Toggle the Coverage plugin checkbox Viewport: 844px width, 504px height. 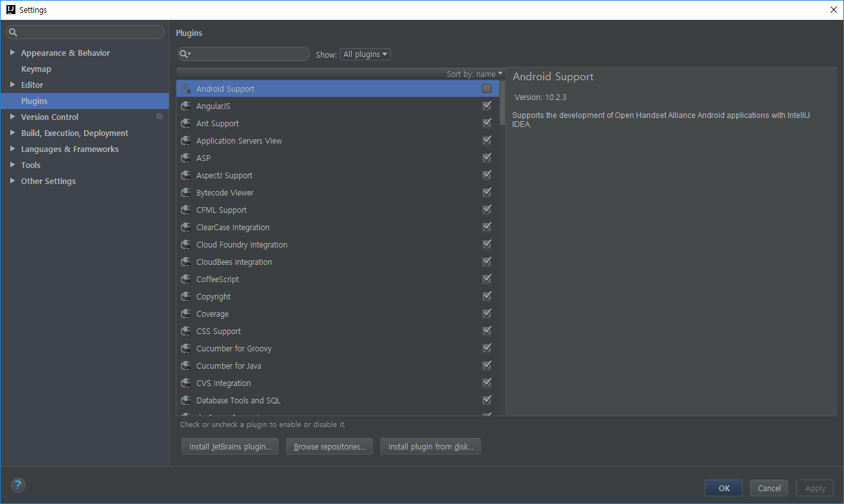487,314
